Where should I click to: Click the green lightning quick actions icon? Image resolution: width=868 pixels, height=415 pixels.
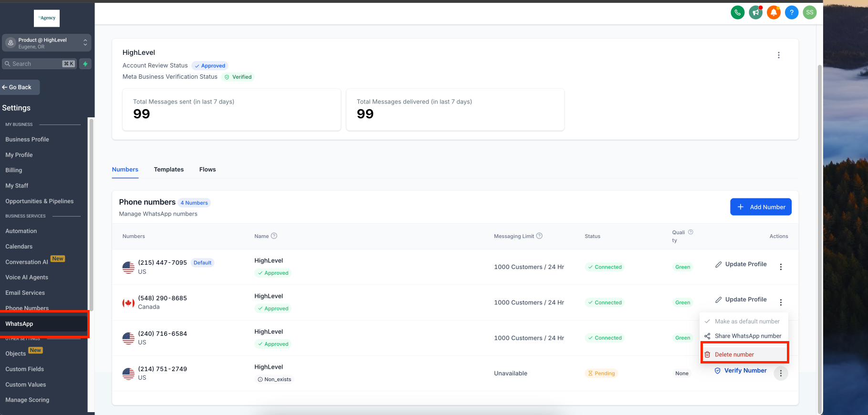tap(85, 64)
